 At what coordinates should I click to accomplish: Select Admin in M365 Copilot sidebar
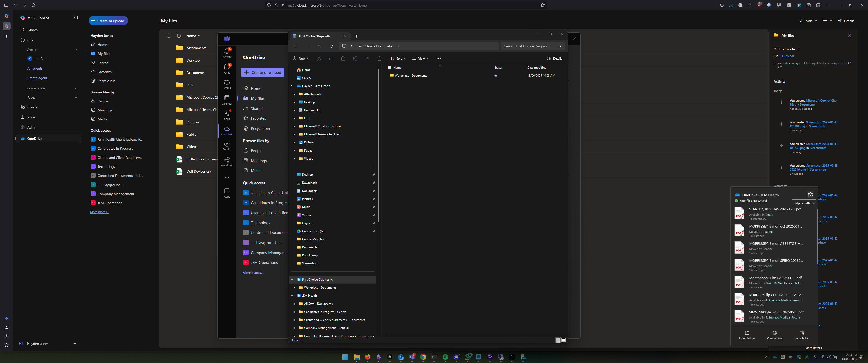32,127
